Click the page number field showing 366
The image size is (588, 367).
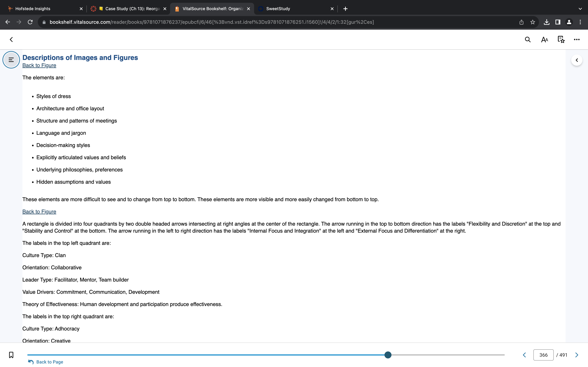(x=543, y=355)
